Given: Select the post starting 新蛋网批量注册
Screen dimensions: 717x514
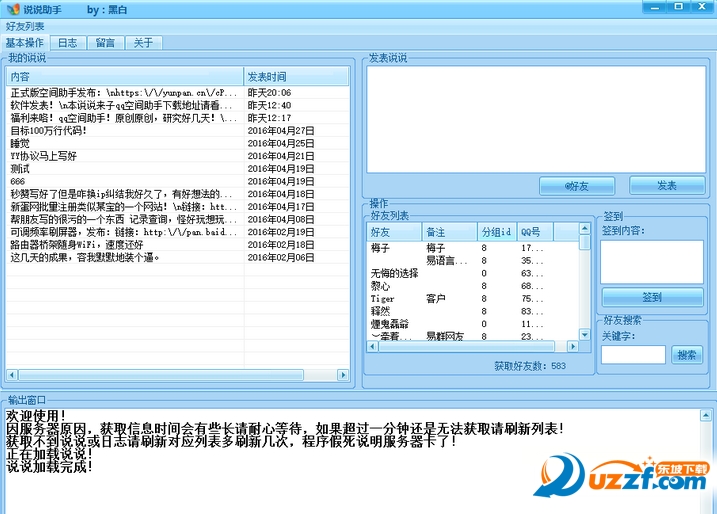Looking at the screenshot, I should coord(178,207).
